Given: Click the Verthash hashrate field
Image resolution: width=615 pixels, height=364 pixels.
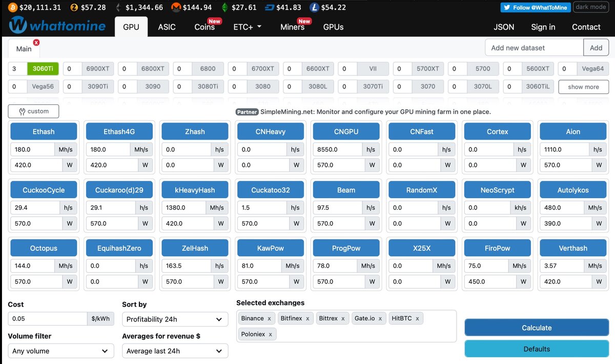Looking at the screenshot, I should [561, 266].
